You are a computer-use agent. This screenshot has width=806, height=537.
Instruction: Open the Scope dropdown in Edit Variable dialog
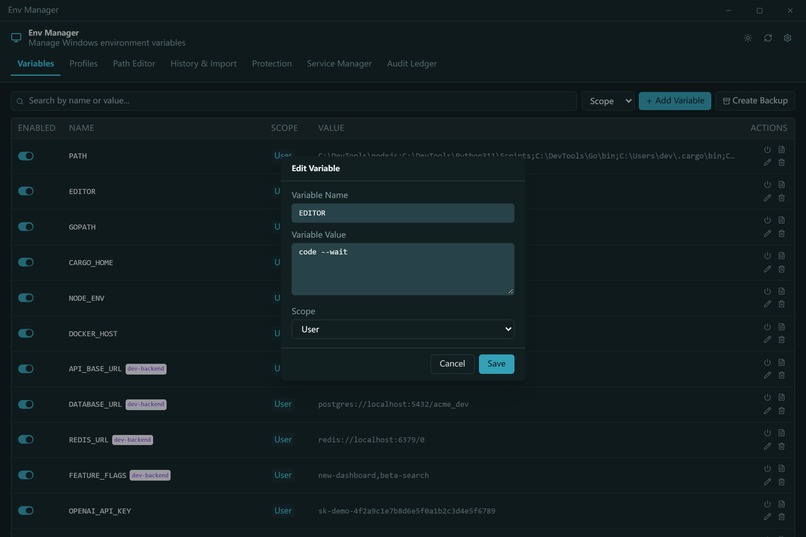tap(402, 329)
